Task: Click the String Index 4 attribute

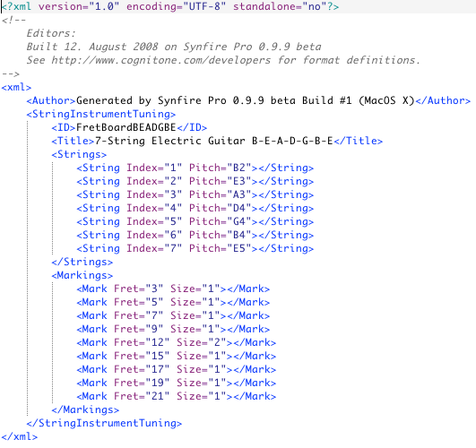Action: tap(154, 208)
